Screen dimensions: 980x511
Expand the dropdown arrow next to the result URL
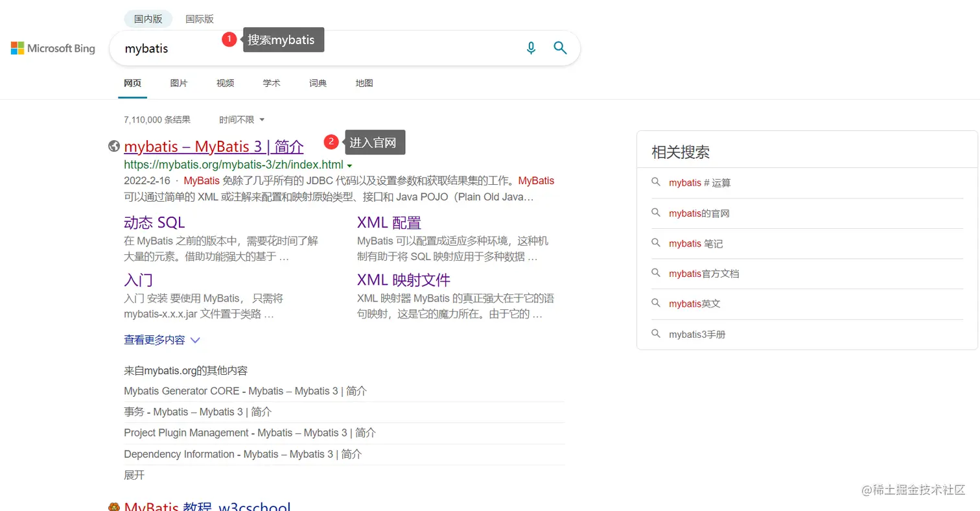pos(349,165)
